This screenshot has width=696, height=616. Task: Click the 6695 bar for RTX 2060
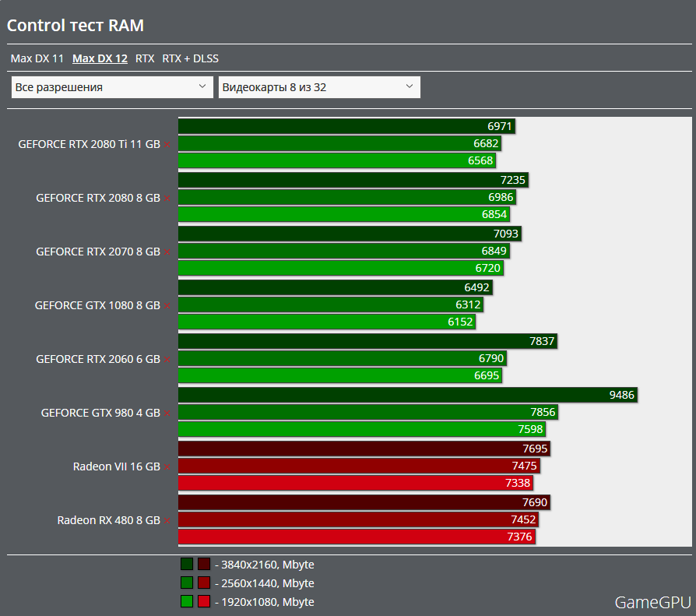pyautogui.click(x=340, y=375)
